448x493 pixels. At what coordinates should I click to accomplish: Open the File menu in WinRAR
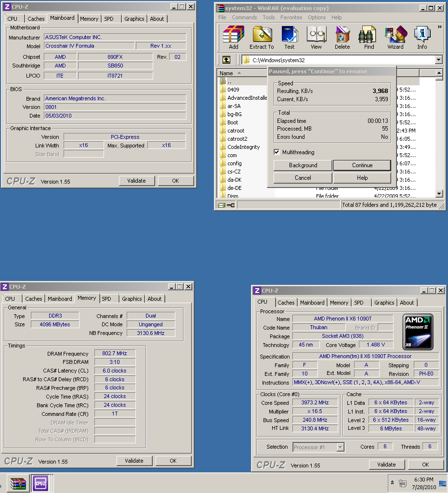point(222,17)
